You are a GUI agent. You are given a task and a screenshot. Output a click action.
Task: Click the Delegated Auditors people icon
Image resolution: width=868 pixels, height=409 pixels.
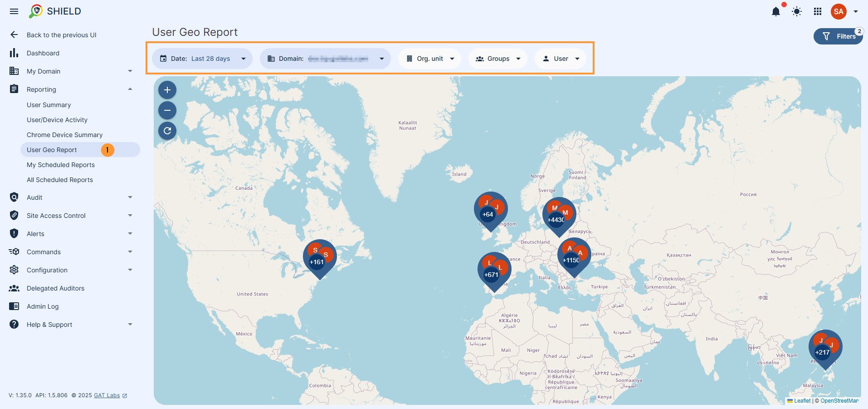tap(14, 288)
